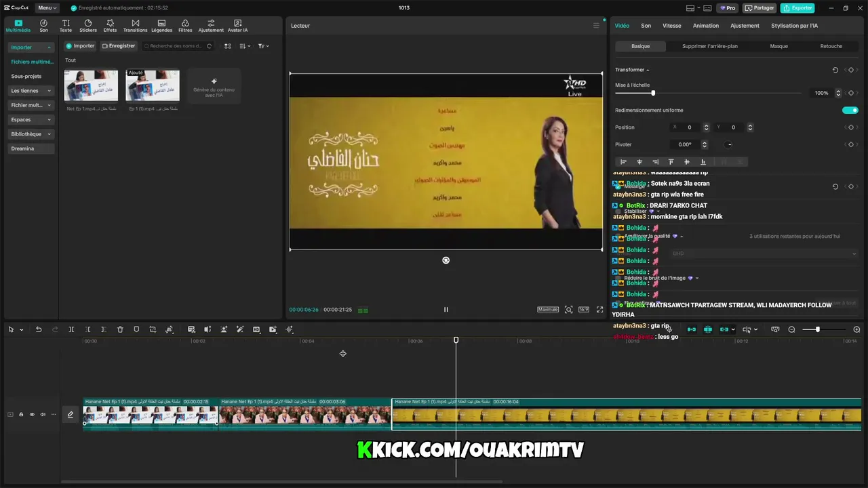
Task: Add a marker with the shield icon
Action: pyautogui.click(x=136, y=329)
